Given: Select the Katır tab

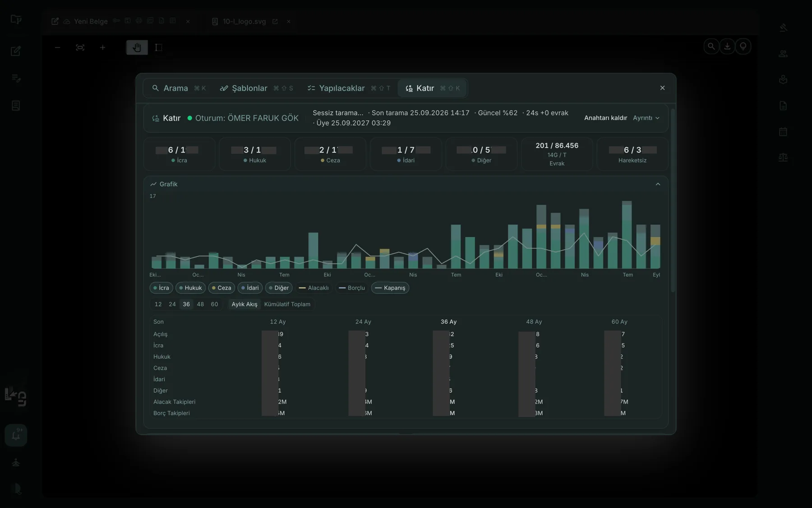Looking at the screenshot, I should (432, 88).
